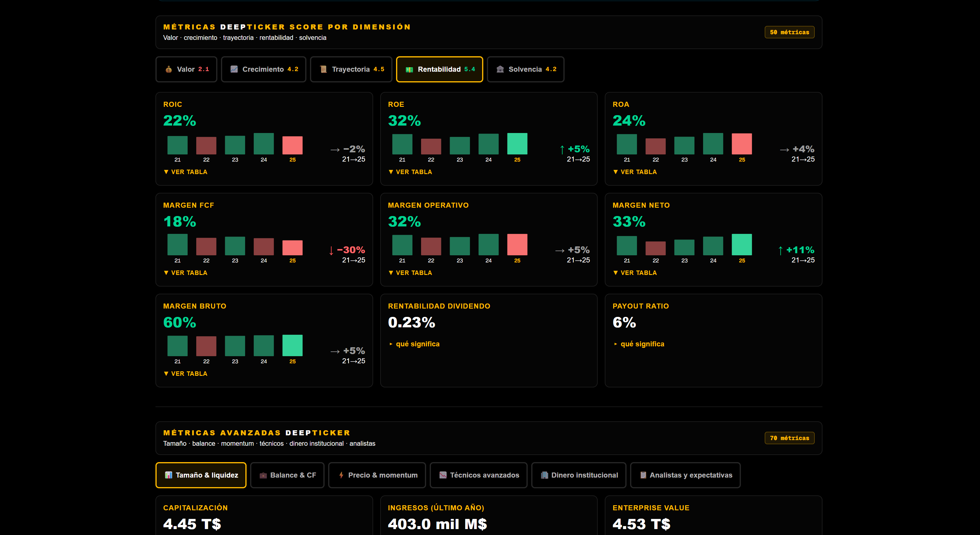Expand 'qué significa' under Payout Ratio
Screen dimensions: 980x535
[x=639, y=344]
